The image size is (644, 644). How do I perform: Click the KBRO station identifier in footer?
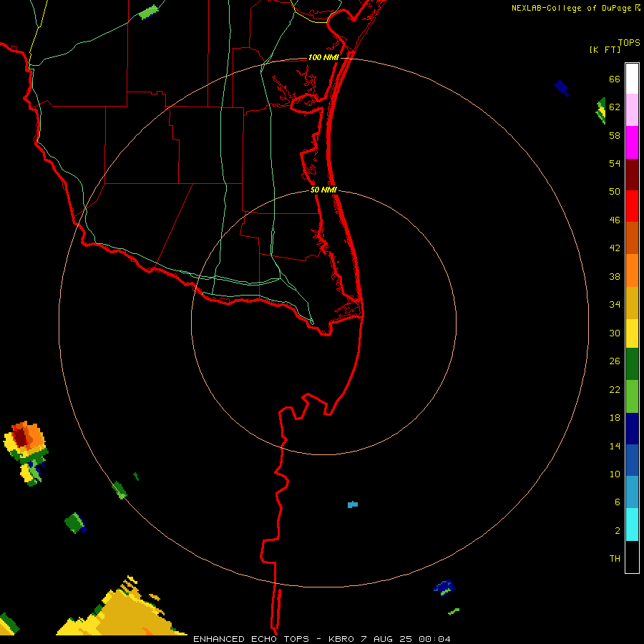pyautogui.click(x=341, y=639)
